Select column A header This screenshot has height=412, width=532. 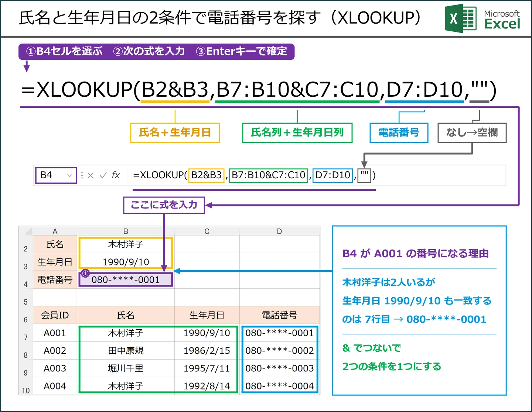(x=55, y=231)
